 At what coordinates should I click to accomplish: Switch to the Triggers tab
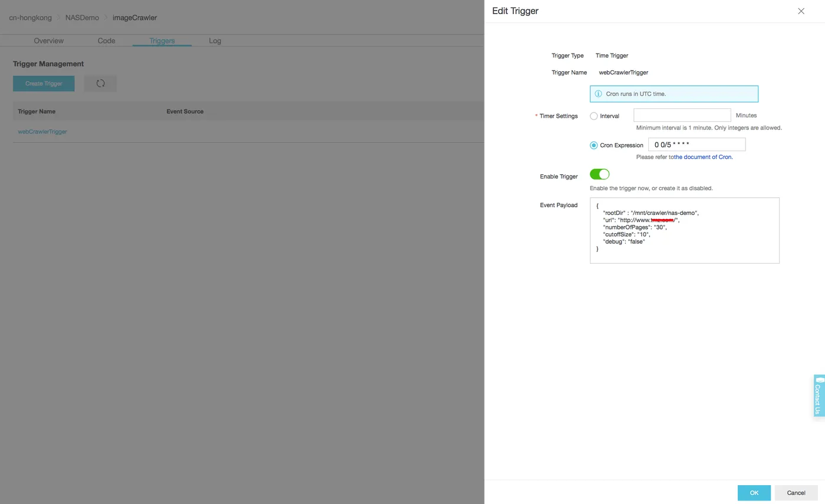click(x=162, y=41)
